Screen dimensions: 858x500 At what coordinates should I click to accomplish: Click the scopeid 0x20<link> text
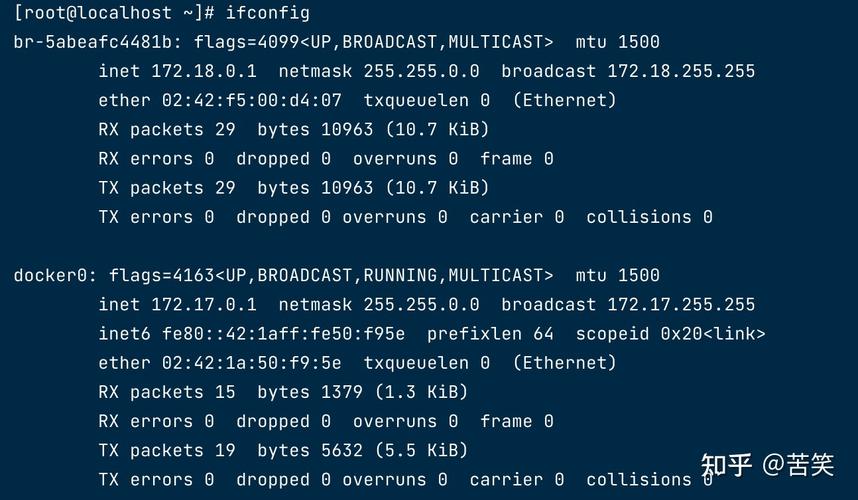click(x=670, y=334)
